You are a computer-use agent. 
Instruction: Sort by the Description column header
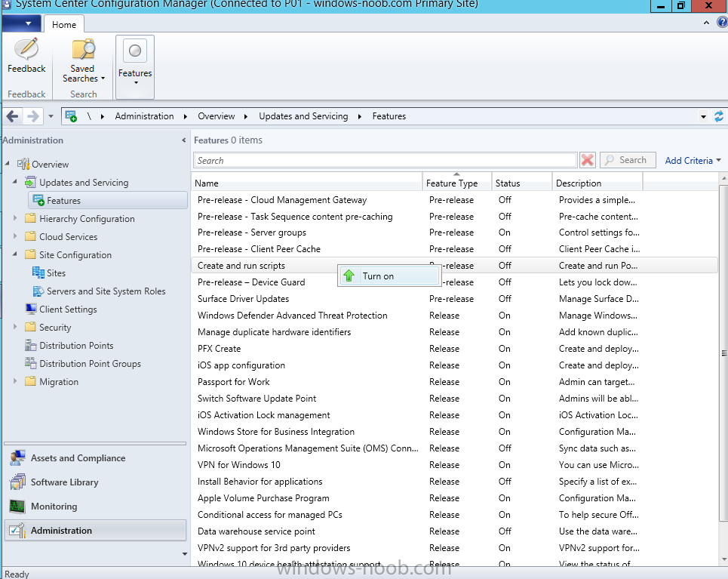pyautogui.click(x=597, y=183)
